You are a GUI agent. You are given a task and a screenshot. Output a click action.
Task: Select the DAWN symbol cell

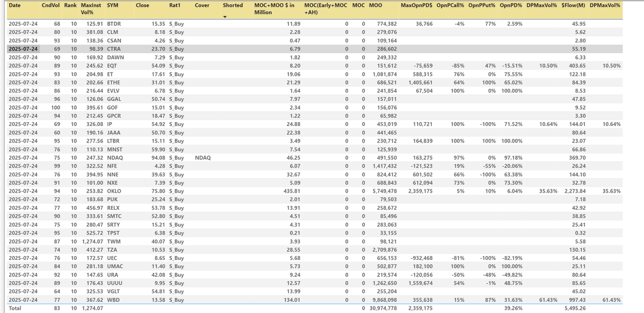click(x=115, y=57)
